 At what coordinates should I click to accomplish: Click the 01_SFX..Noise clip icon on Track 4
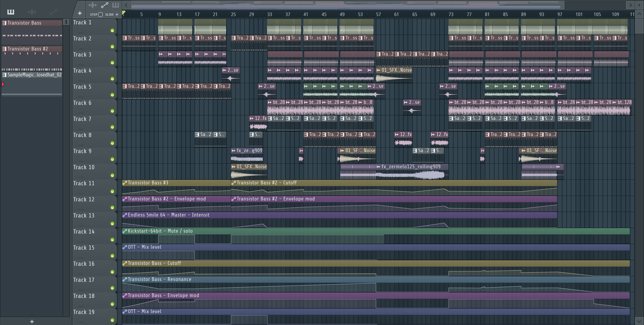(378, 70)
